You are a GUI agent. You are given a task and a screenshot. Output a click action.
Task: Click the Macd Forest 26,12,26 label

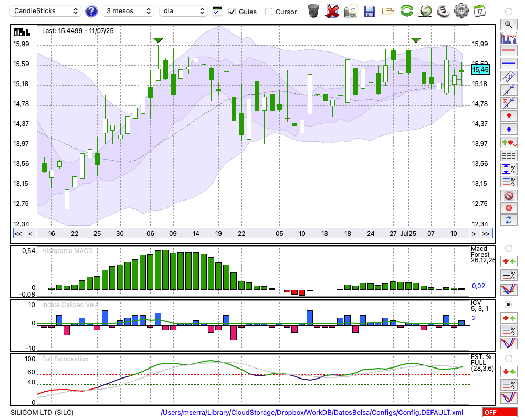(x=482, y=255)
